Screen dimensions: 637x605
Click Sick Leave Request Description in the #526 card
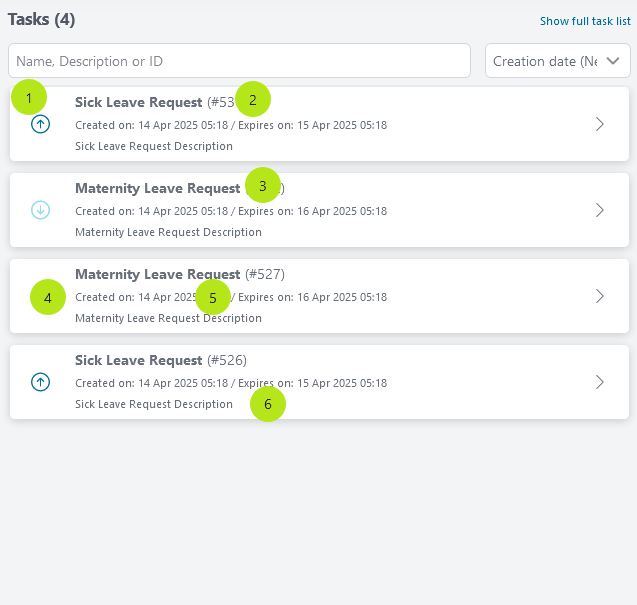click(x=154, y=404)
